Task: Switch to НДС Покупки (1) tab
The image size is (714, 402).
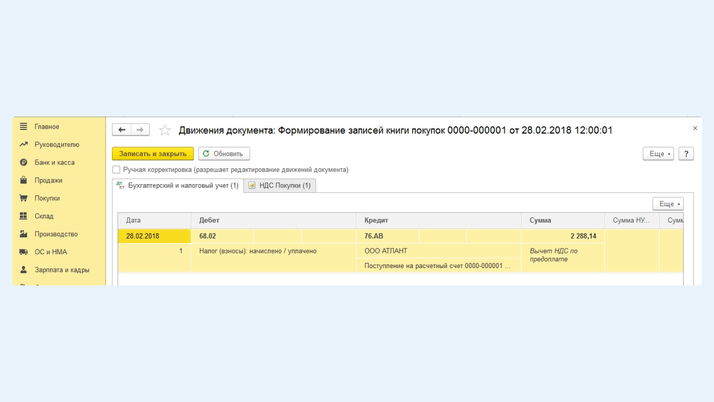Action: (x=280, y=186)
